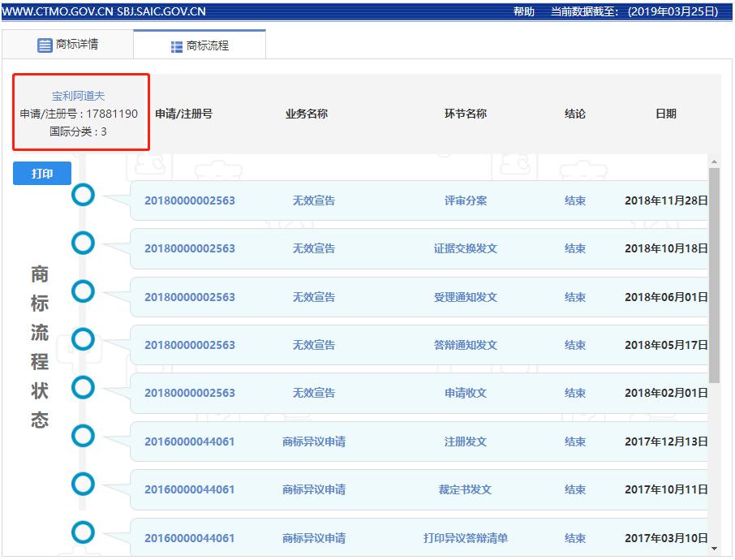Click the 宝利阿道夫 trademark name link

point(79,96)
